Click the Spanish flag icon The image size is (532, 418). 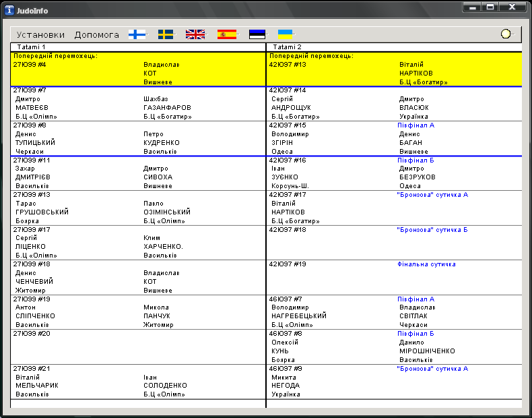(227, 34)
